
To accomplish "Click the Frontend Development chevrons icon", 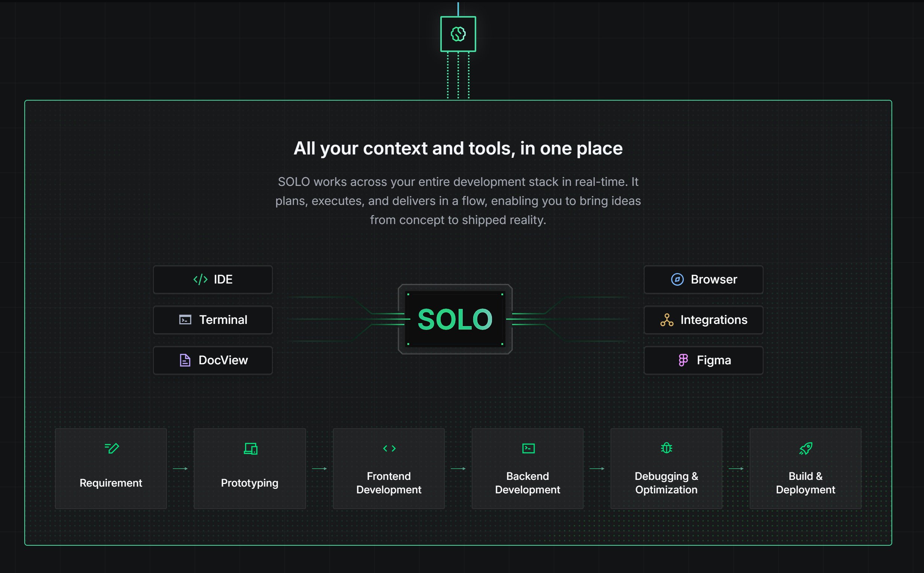I will [389, 448].
